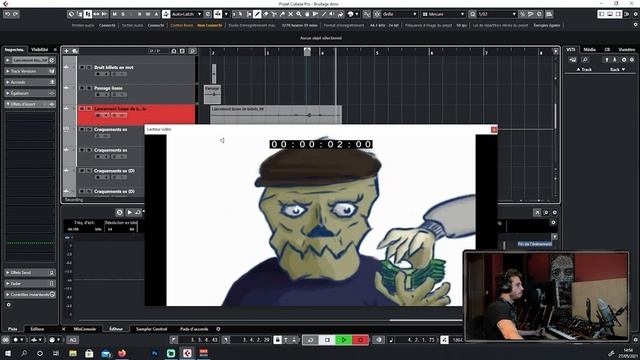This screenshot has height=360, width=640.
Task: Open lower zone settings gear icon
Action: point(218,329)
